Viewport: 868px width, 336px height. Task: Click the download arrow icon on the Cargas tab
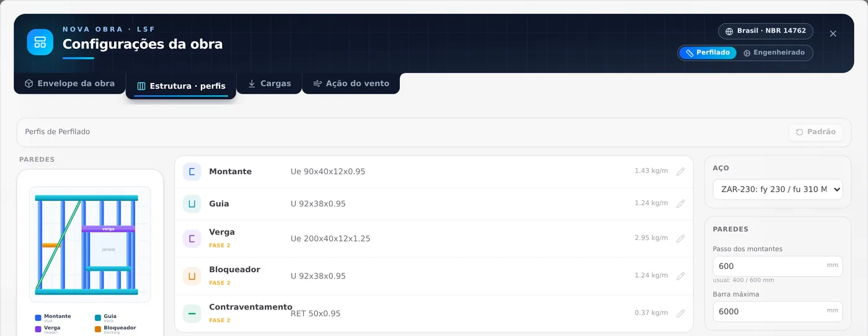pos(252,83)
